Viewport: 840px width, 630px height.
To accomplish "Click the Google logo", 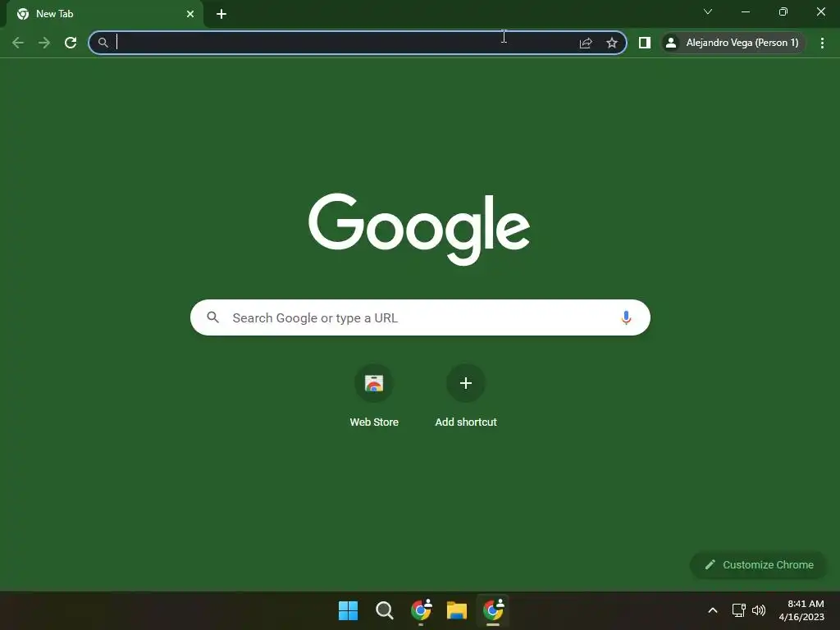I will click(x=419, y=230).
